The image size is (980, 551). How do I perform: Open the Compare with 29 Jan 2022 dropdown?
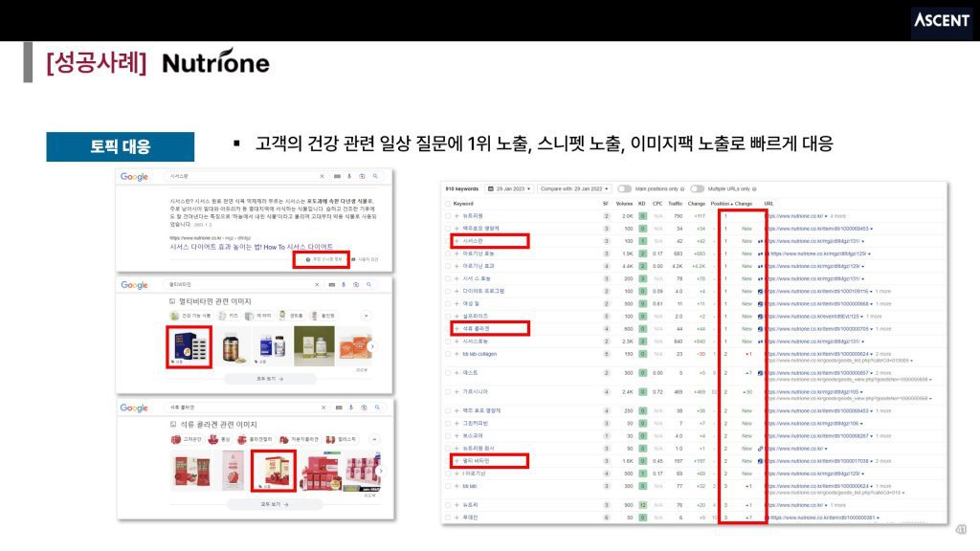point(574,188)
